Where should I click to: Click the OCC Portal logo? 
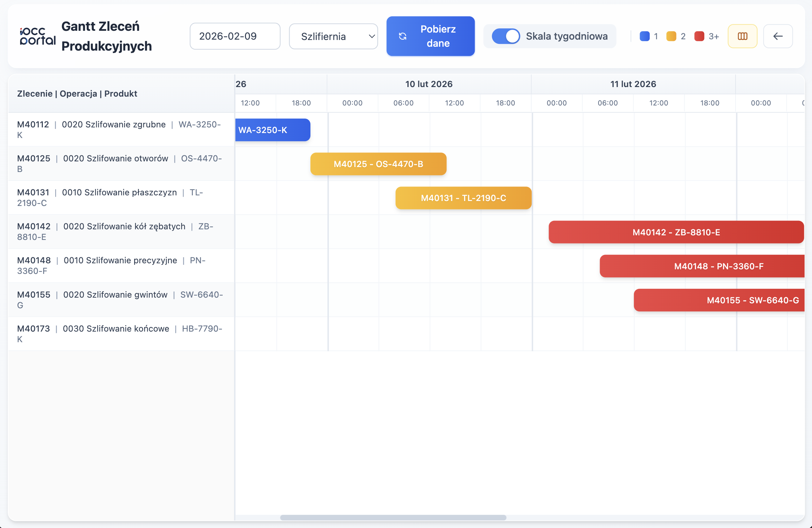38,36
